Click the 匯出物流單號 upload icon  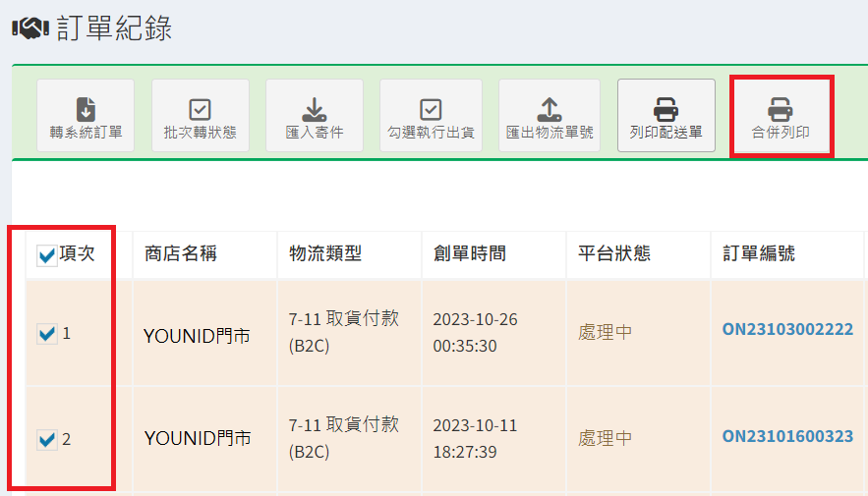tap(549, 108)
